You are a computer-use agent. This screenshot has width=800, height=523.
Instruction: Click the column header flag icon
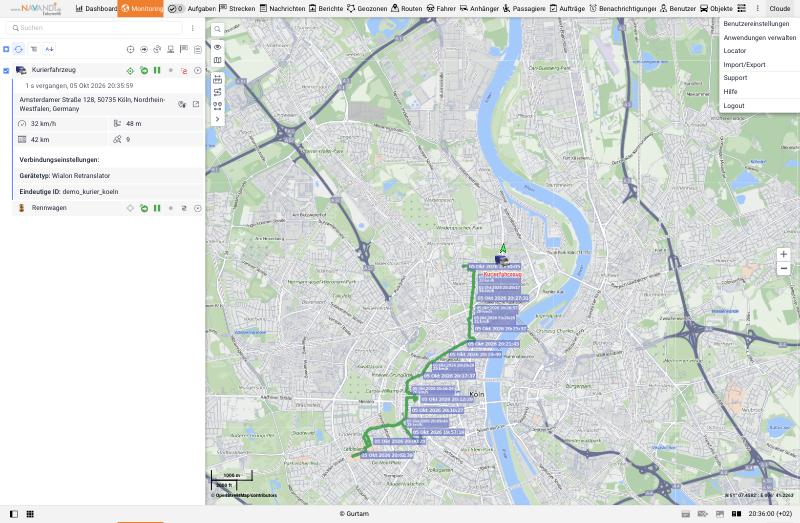coord(184,49)
